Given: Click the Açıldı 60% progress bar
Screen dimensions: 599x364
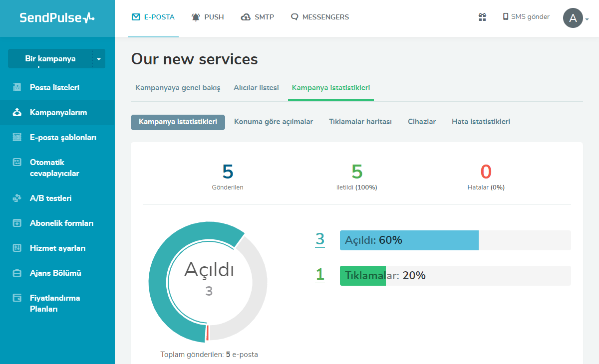Looking at the screenshot, I should click(x=409, y=240).
